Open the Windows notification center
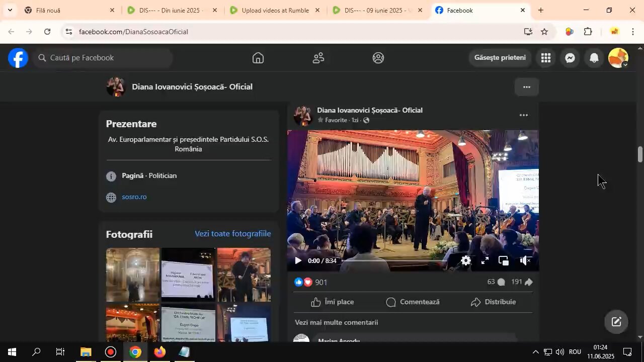Viewport: 644px width, 362px height. pyautogui.click(x=628, y=352)
